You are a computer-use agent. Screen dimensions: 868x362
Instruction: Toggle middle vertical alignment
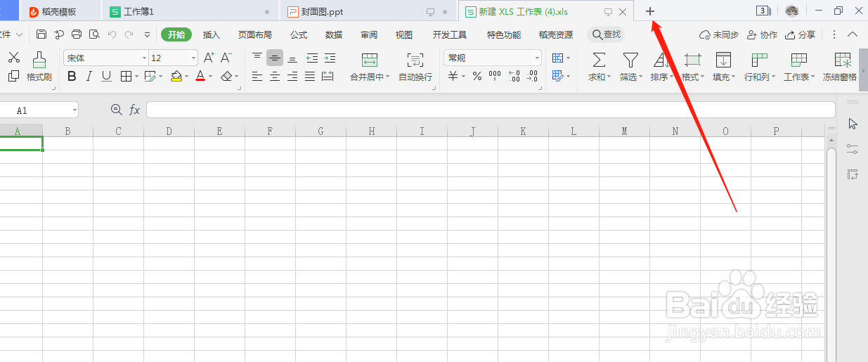(275, 58)
